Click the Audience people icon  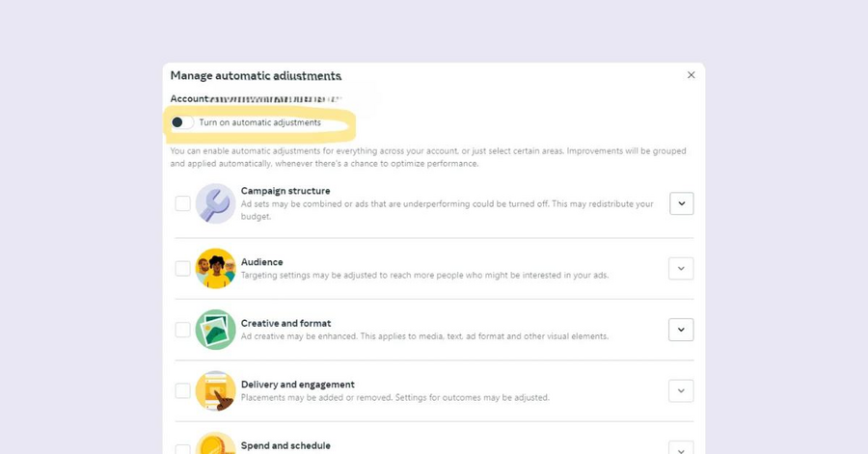215,268
